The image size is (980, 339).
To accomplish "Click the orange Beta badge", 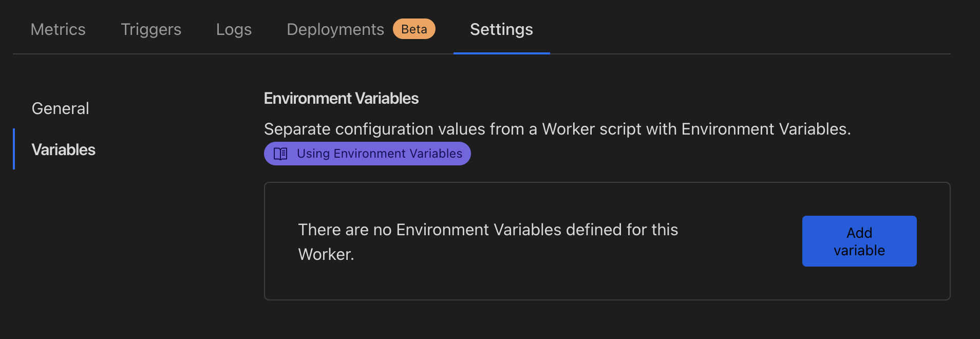I will 414,29.
